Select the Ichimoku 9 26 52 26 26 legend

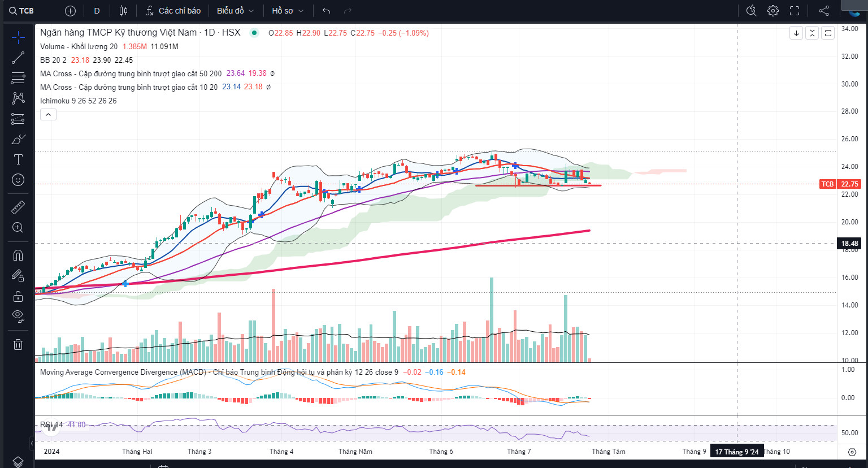pos(78,101)
